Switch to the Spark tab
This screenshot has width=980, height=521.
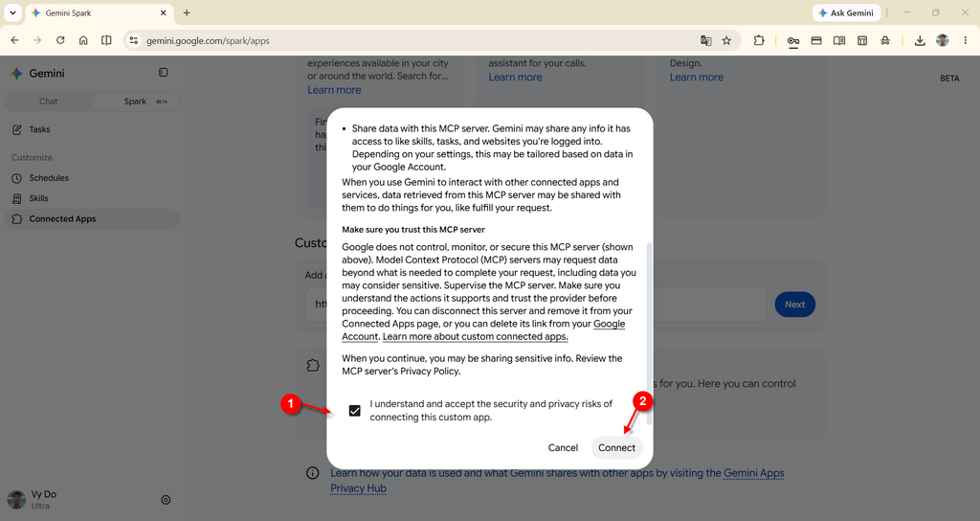tap(135, 102)
